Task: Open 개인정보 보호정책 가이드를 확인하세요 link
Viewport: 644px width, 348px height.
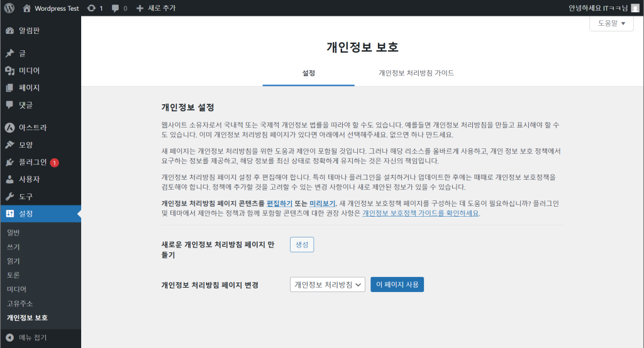Action: pyautogui.click(x=420, y=214)
